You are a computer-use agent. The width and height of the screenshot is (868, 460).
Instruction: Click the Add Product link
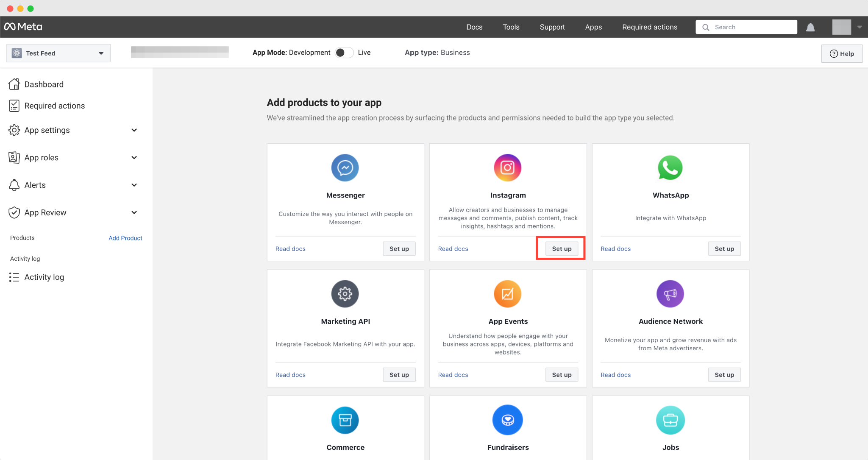point(125,238)
